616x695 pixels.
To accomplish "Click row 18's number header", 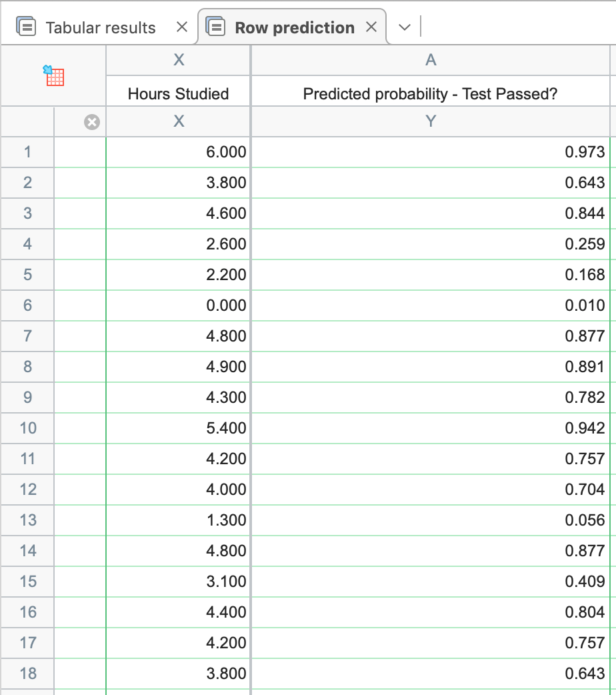I will [x=27, y=674].
